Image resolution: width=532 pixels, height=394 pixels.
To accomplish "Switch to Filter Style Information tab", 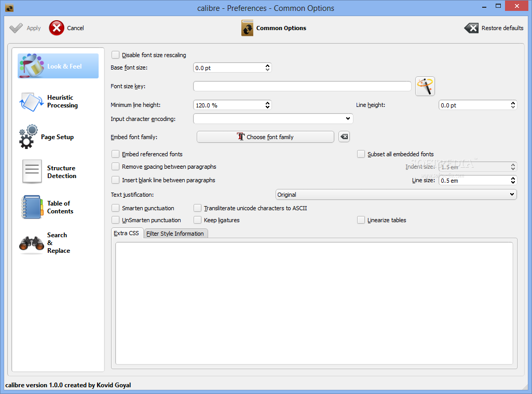I will (175, 234).
